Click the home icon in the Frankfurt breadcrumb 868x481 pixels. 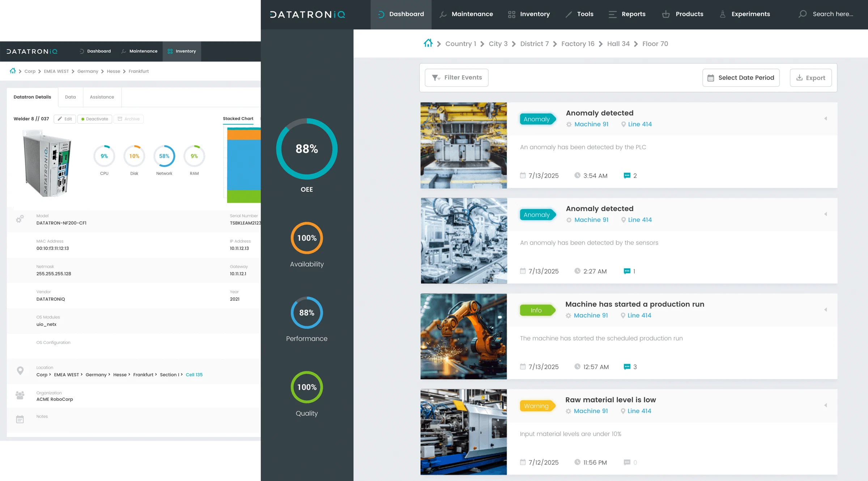tap(13, 71)
